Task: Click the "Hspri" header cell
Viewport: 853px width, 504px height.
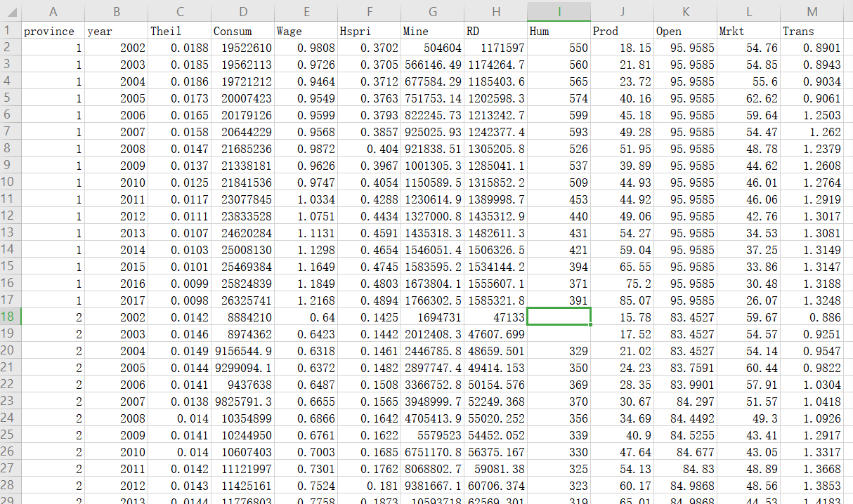Action: coord(370,31)
